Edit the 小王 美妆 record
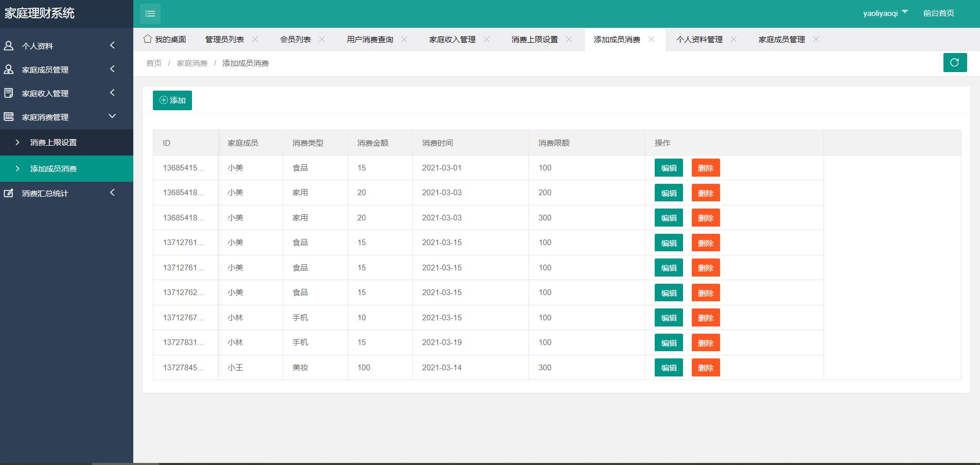Viewport: 980px width, 465px height. coord(669,368)
